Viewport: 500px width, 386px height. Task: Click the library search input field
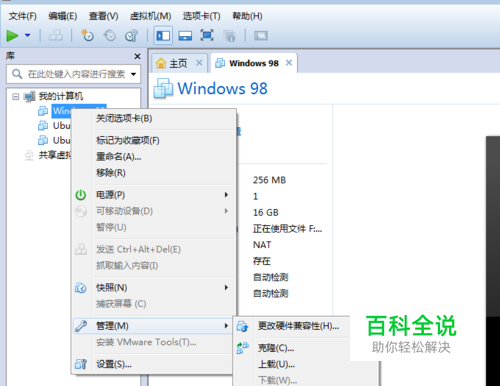coord(73,74)
